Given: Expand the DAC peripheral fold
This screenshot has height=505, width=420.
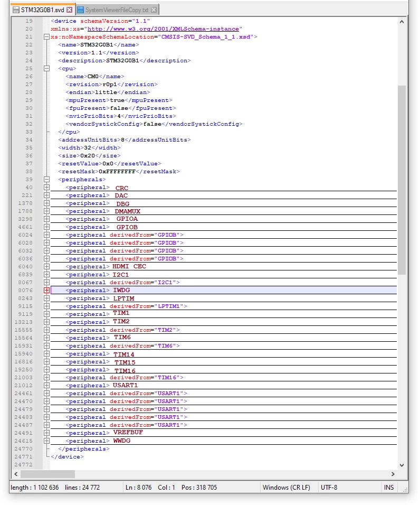Looking at the screenshot, I should tap(46, 195).
